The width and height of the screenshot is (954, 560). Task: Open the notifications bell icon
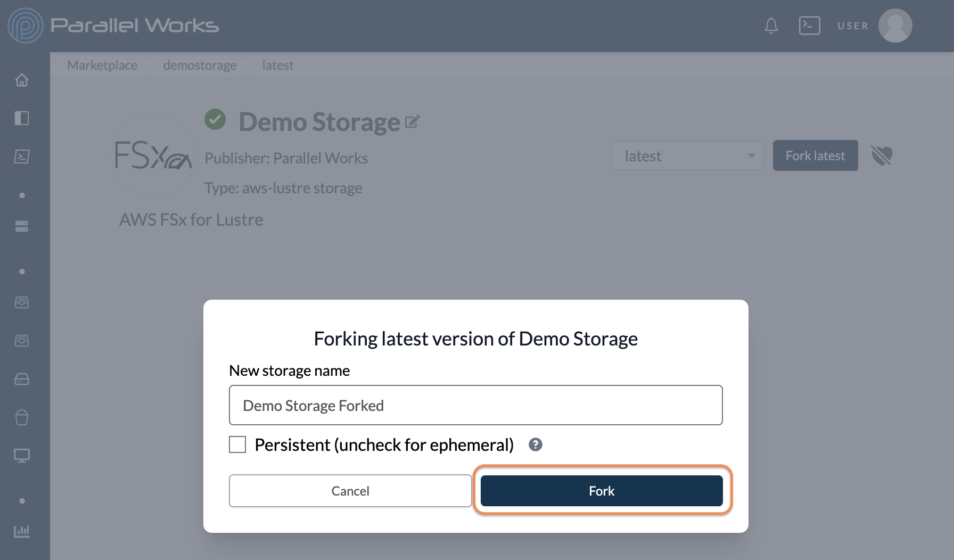(x=771, y=26)
